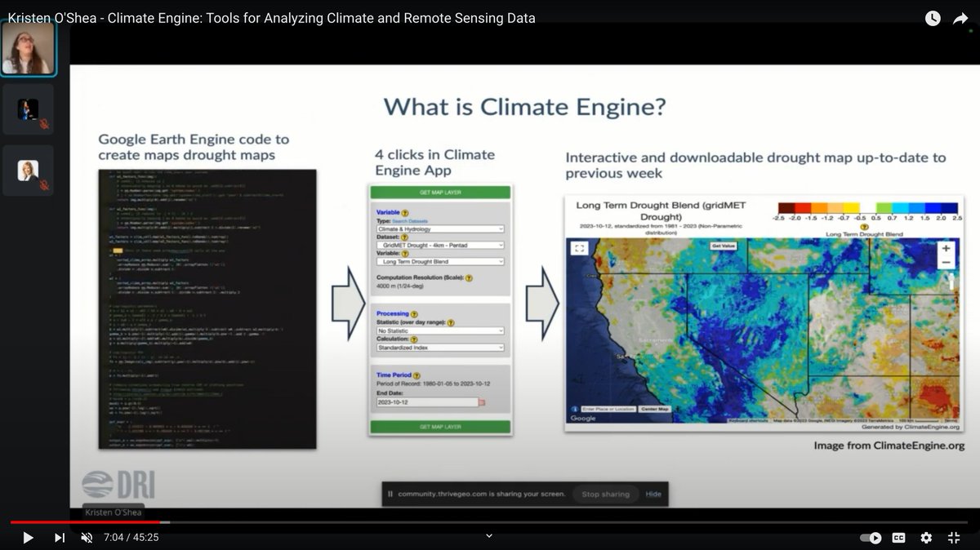Screen dimensions: 980x550
Task: Select the speaker's webcam thumbnail
Action: (x=29, y=49)
